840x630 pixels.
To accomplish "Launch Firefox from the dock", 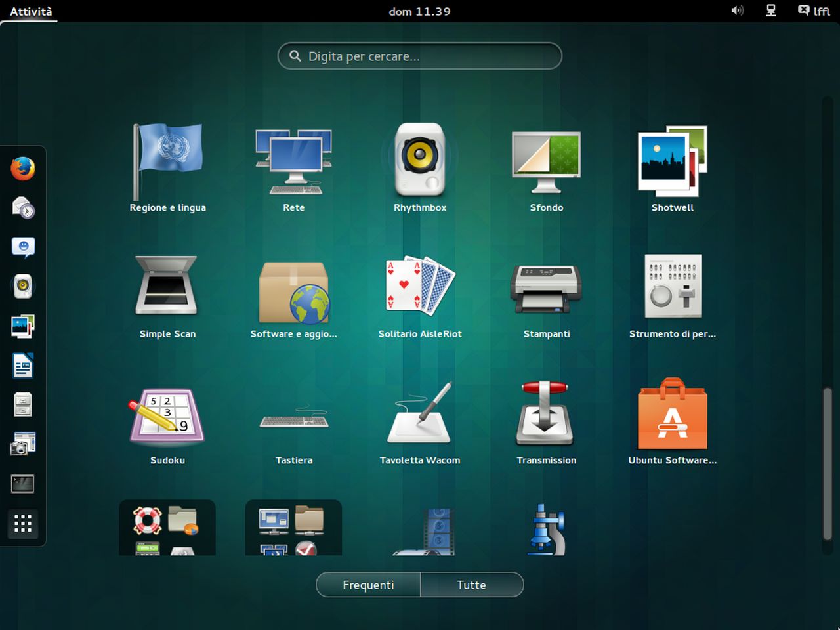I will coord(23,169).
